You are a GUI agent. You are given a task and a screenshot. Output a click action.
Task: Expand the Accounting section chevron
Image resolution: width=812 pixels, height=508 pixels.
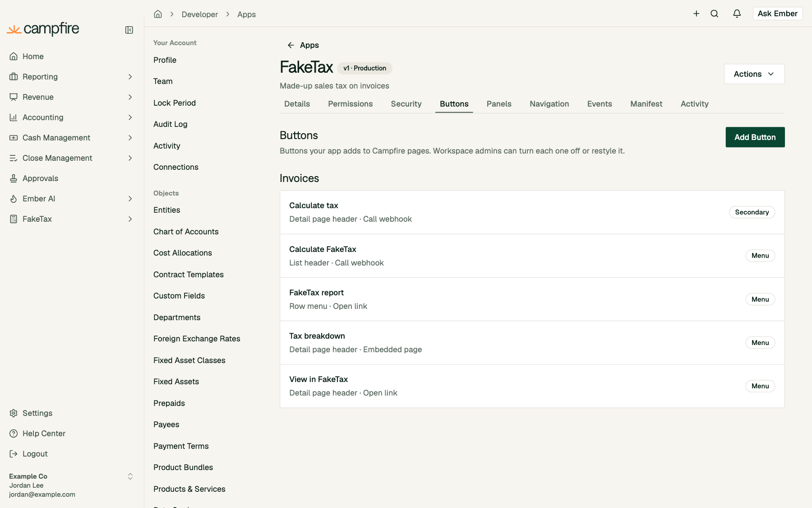point(130,117)
